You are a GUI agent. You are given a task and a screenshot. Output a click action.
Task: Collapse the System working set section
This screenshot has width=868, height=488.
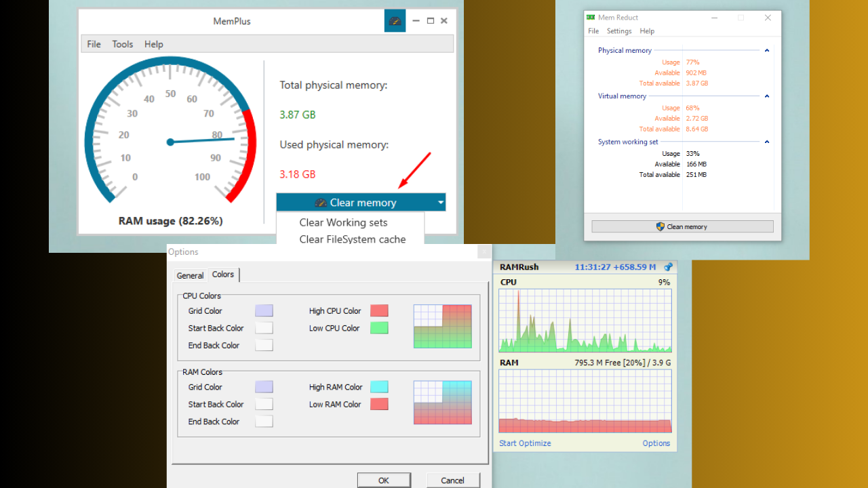pos(767,142)
